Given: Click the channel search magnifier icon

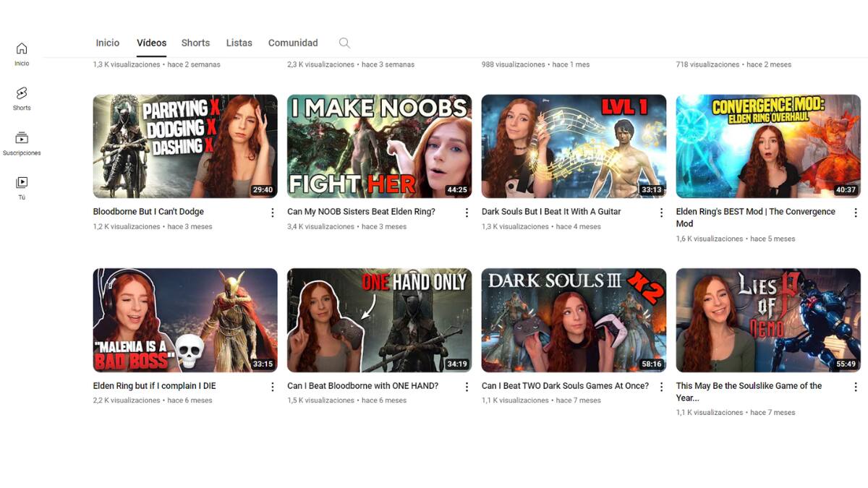Looking at the screenshot, I should tap(344, 43).
